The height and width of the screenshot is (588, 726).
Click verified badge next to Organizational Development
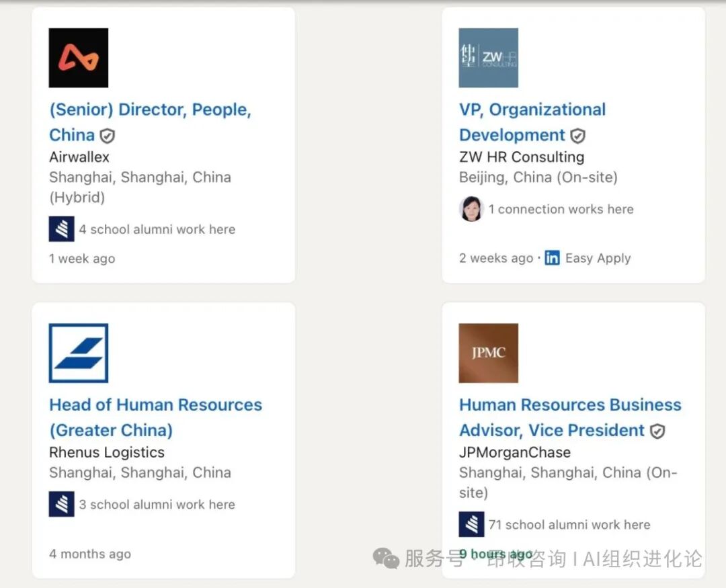tap(577, 136)
